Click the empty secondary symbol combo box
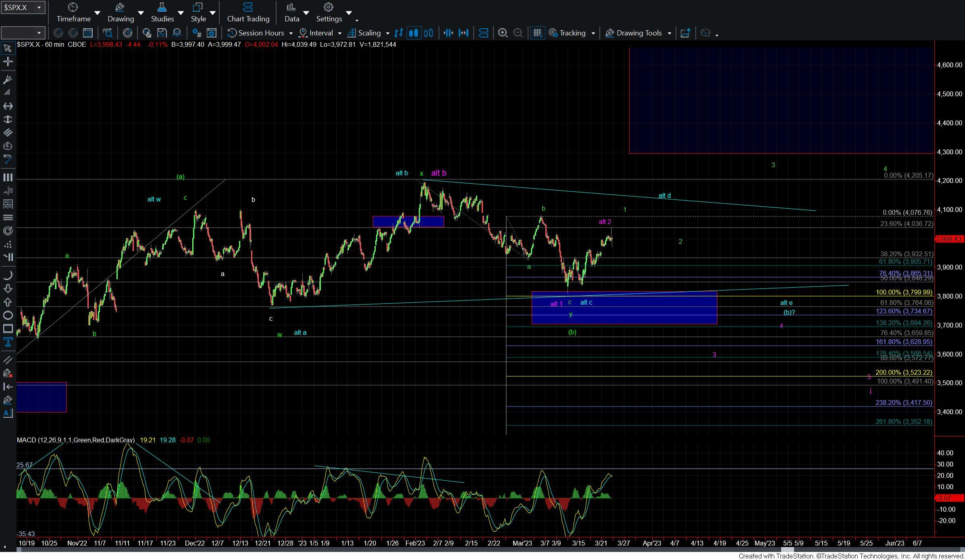 (x=22, y=33)
